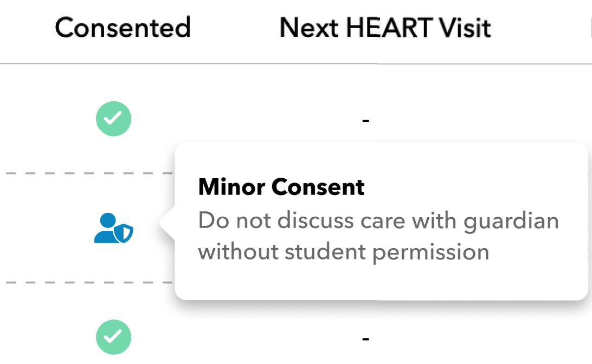
Task: Sort by the Consented column header
Action: (x=123, y=27)
